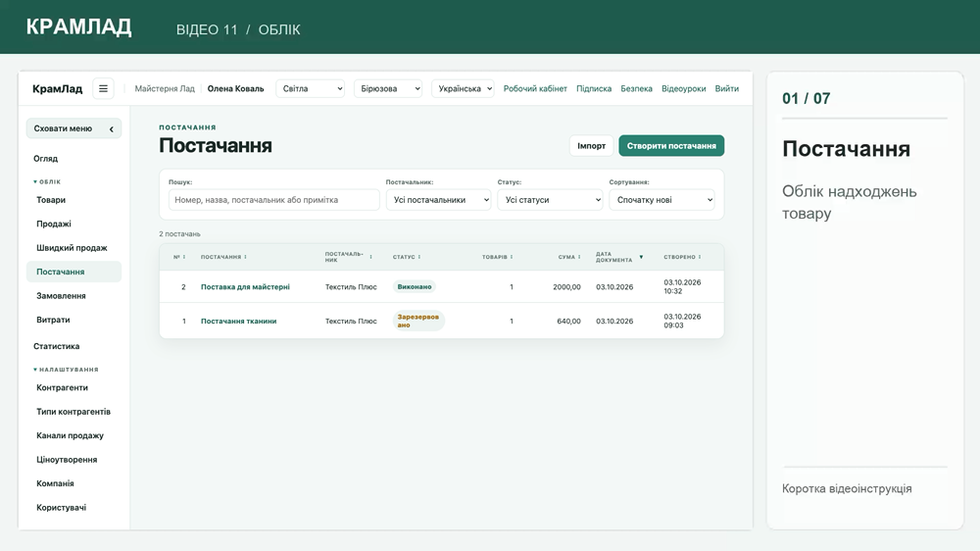Open Поставка для майстерні supply link
Screen dimensions: 980x551
pyautogui.click(x=245, y=287)
